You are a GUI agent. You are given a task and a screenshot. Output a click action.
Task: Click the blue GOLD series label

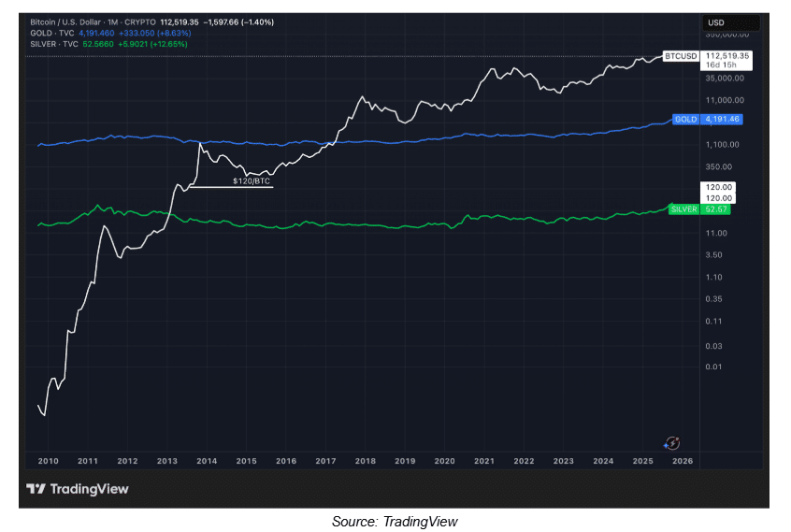pos(685,120)
